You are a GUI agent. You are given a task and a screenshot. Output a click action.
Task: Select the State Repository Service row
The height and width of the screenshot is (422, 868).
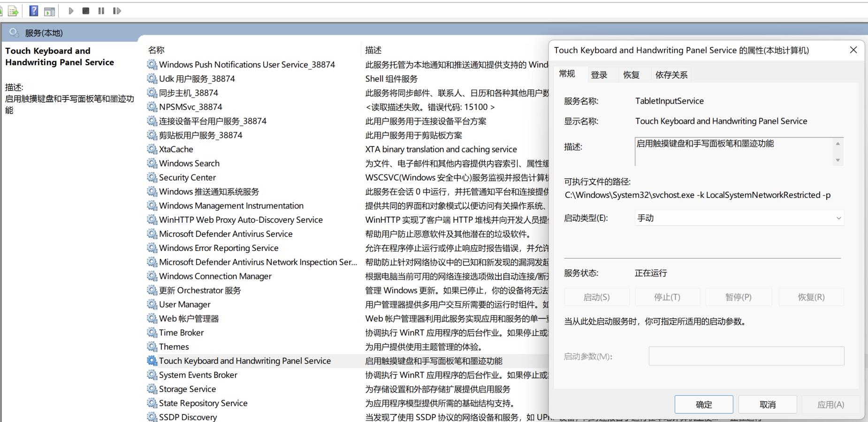point(347,403)
